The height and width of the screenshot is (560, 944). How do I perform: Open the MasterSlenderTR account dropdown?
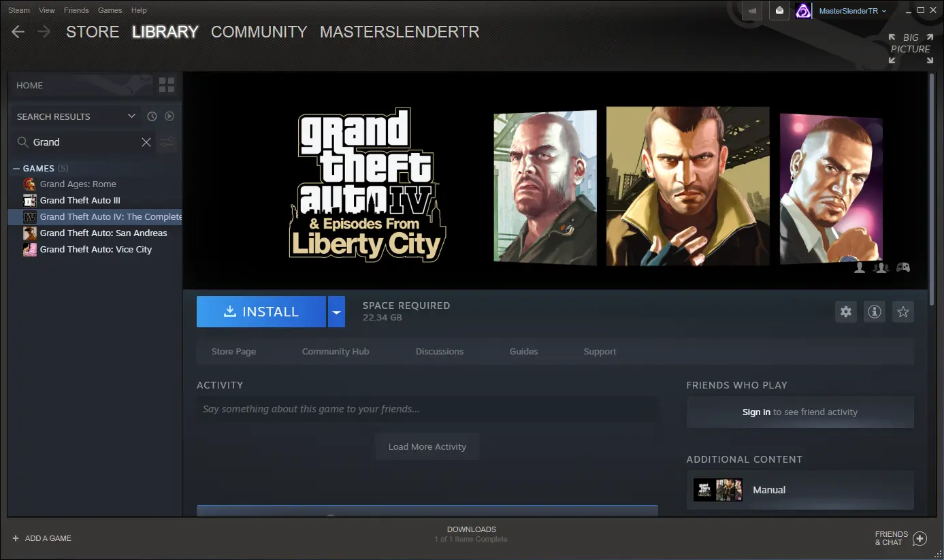(x=853, y=11)
